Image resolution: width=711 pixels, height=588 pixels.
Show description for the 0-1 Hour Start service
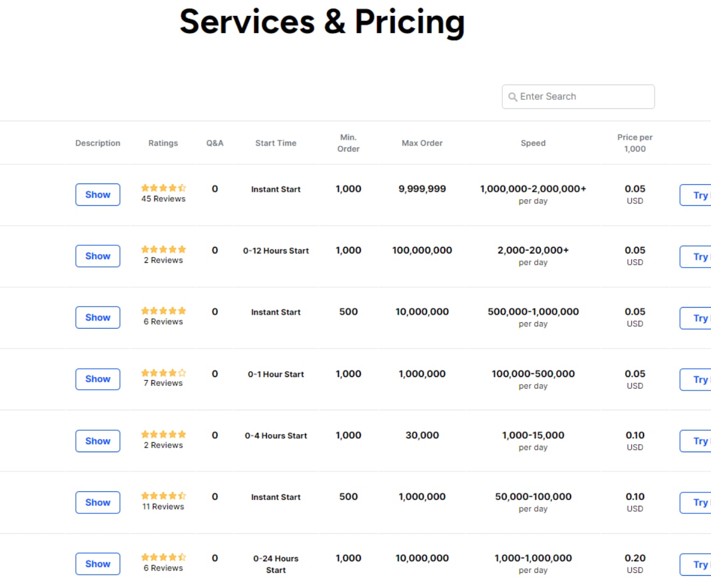98,379
